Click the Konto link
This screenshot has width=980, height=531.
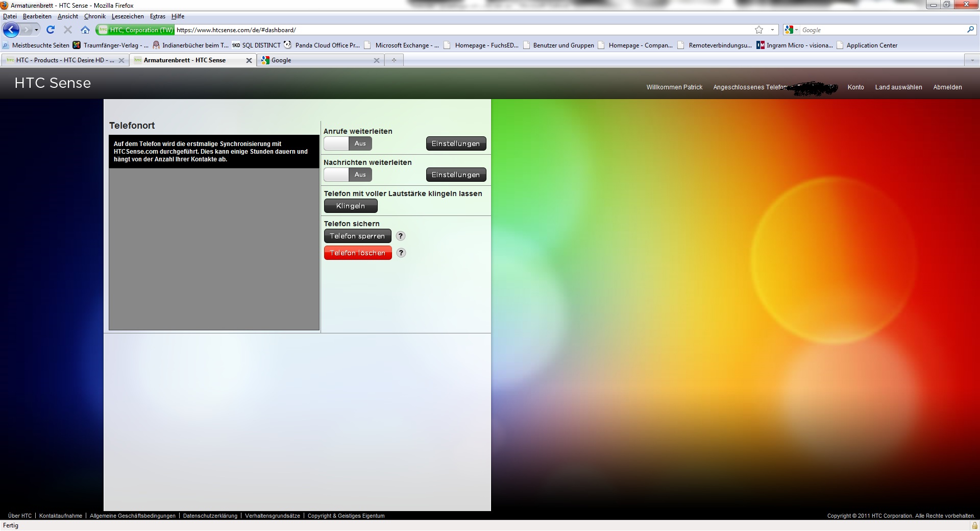point(856,87)
